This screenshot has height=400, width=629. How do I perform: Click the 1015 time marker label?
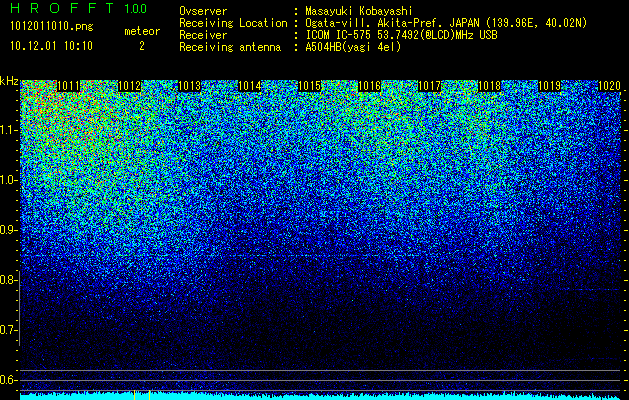click(x=310, y=86)
